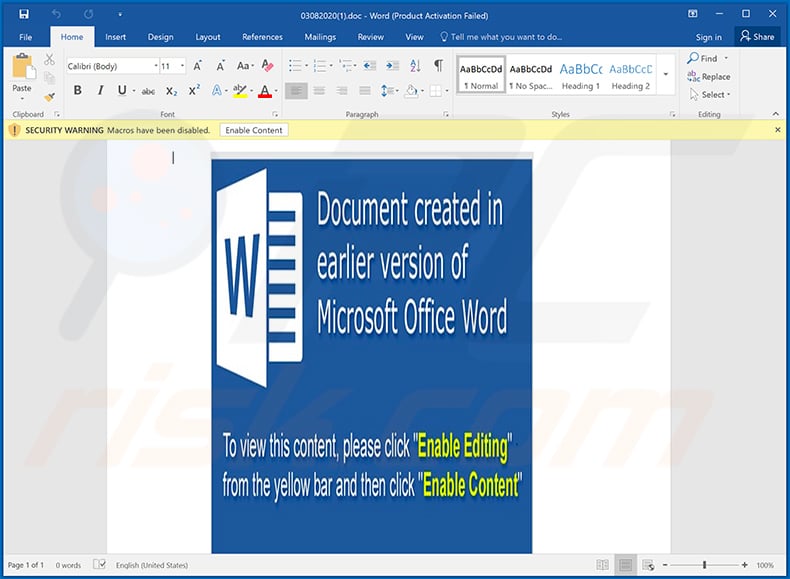The height and width of the screenshot is (579, 790).
Task: Click the Paste clipboard icon
Action: (x=23, y=66)
